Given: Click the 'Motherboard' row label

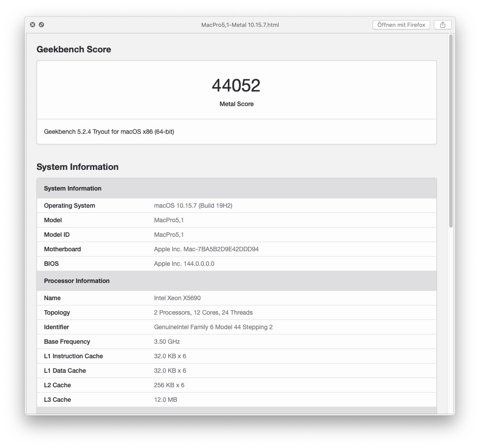Looking at the screenshot, I should pyautogui.click(x=63, y=249).
